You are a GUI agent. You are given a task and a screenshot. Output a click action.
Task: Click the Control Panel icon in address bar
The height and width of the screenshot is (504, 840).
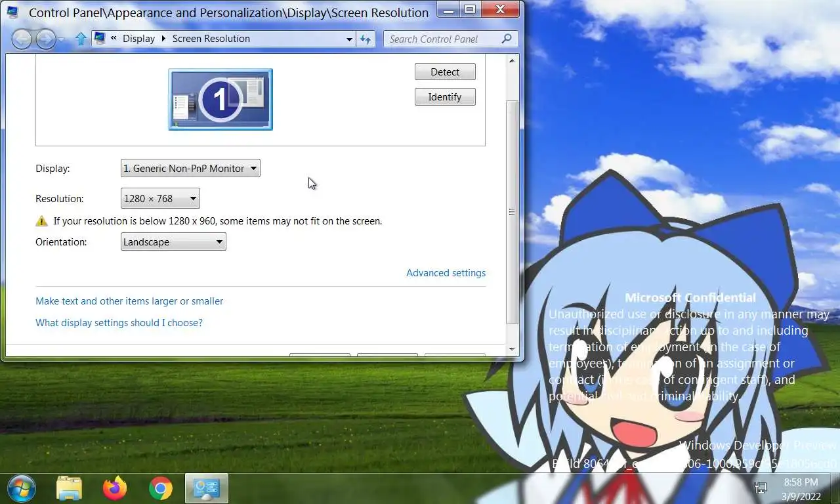coord(100,38)
